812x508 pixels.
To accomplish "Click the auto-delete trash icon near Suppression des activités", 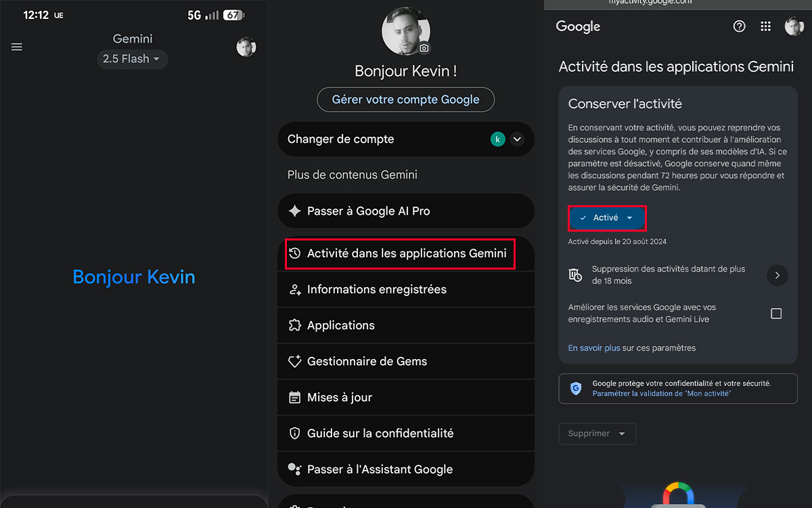I will 575,275.
